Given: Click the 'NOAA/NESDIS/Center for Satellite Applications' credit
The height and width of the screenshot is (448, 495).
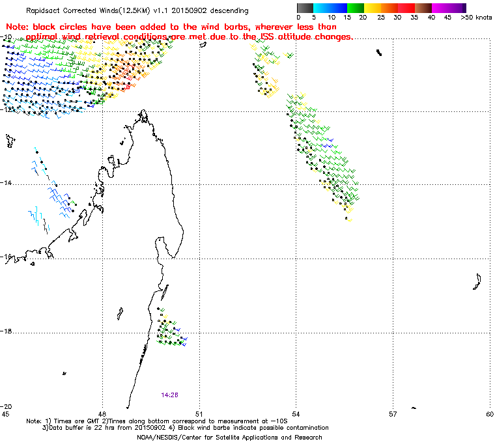Looking at the screenshot, I should click(229, 438).
